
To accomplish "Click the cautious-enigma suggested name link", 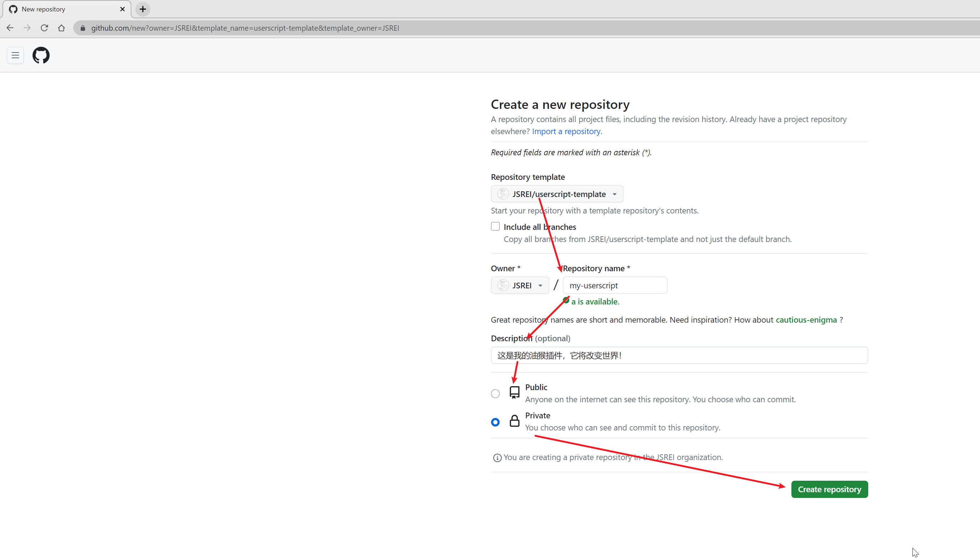I will click(806, 319).
